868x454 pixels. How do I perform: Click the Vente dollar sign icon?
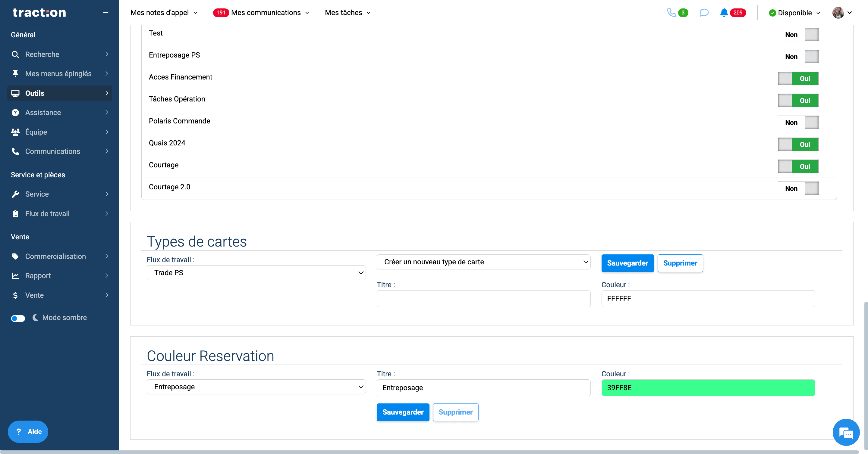tap(15, 295)
